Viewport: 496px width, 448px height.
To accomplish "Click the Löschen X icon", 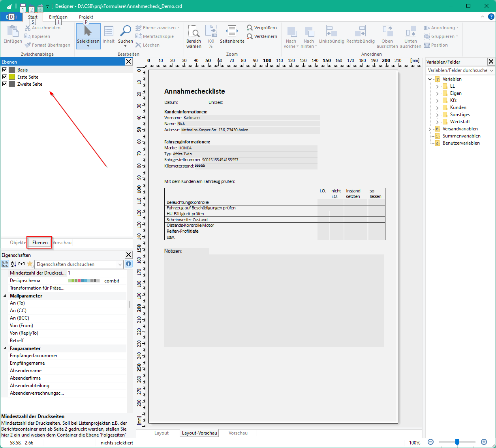I will 139,45.
